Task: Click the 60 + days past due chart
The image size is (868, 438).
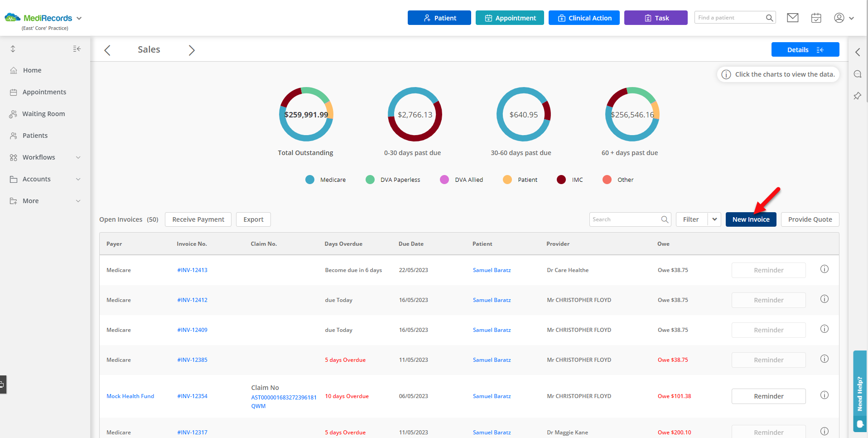Action: [632, 114]
